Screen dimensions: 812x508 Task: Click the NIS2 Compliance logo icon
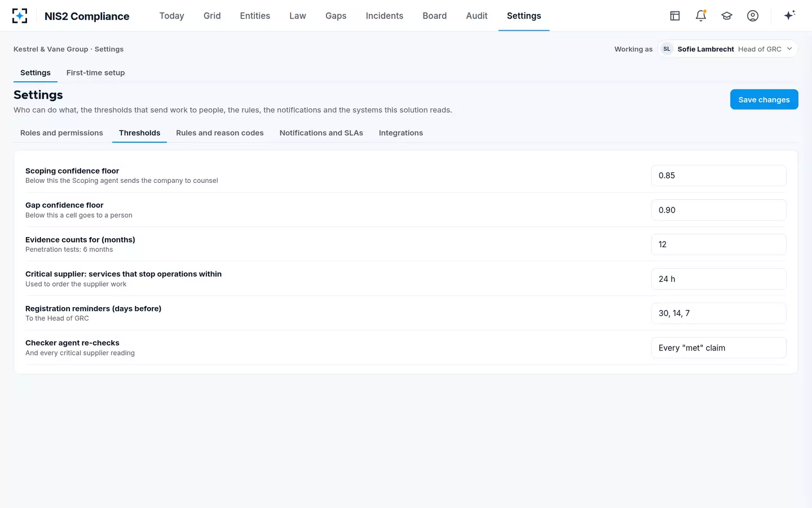tap(20, 16)
